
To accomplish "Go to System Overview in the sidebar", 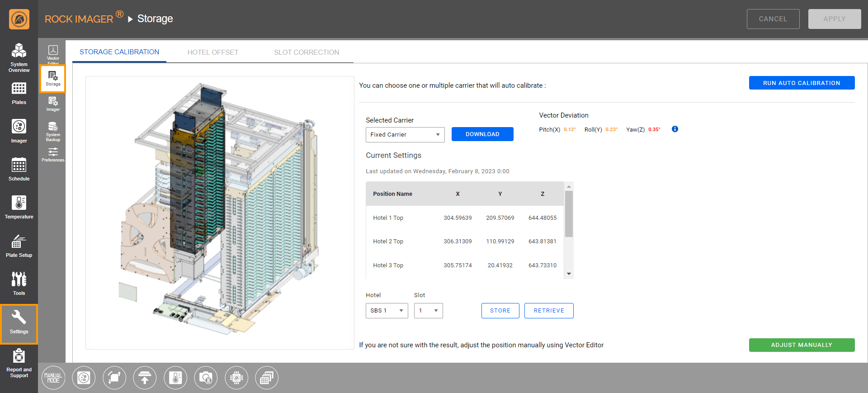I will click(x=19, y=57).
